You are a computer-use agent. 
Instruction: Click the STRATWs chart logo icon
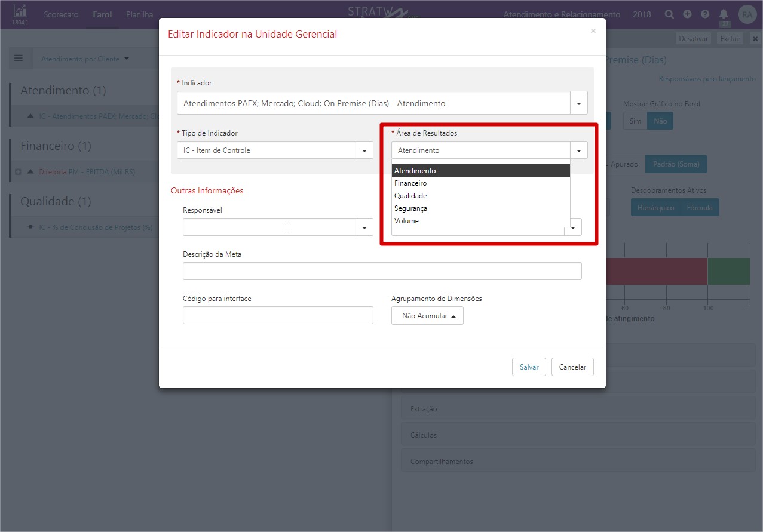(20, 11)
